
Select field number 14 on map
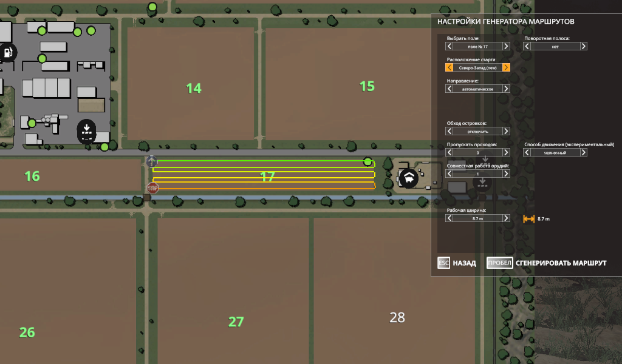click(194, 88)
